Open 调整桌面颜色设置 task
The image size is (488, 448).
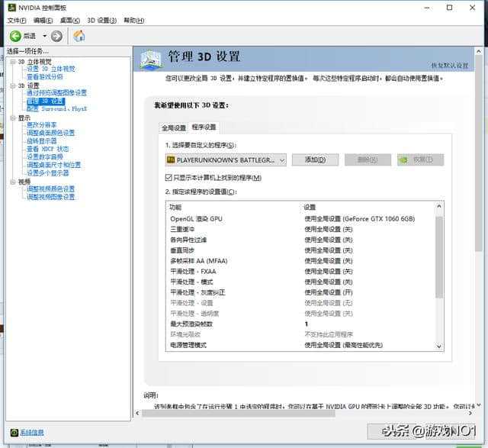click(51, 133)
